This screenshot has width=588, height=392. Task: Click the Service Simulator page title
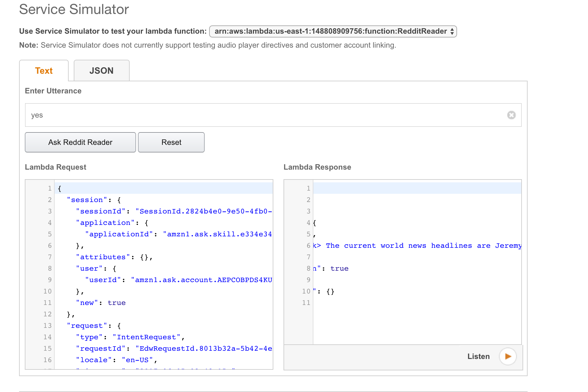click(x=74, y=9)
